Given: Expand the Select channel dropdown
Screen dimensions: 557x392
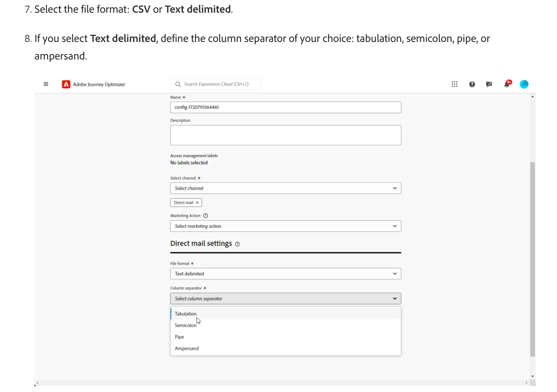Looking at the screenshot, I should (x=285, y=188).
